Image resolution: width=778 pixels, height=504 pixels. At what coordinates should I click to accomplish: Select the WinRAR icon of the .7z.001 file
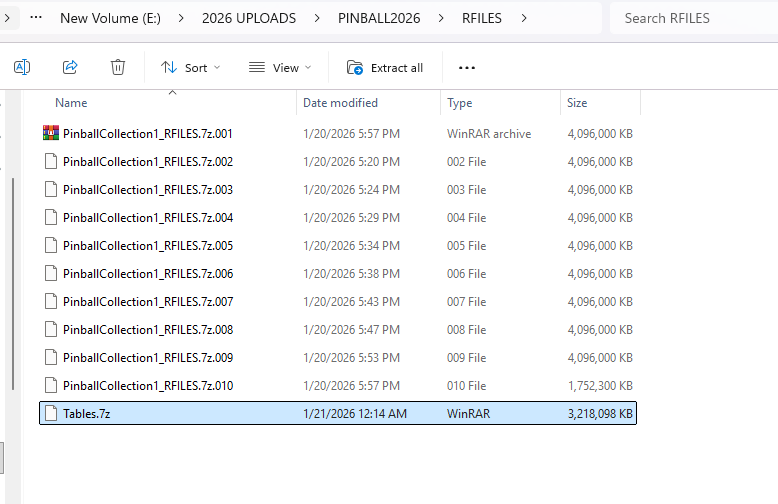51,133
